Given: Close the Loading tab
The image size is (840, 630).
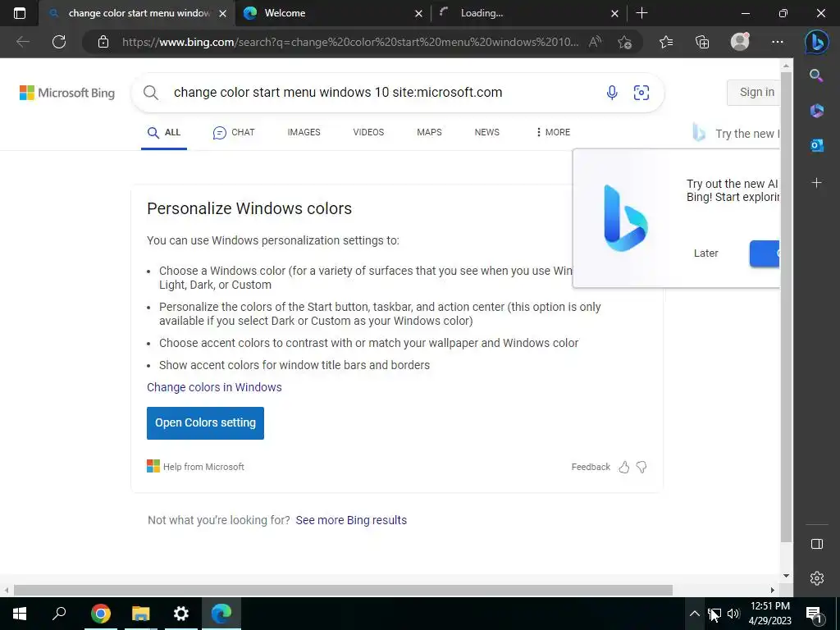Looking at the screenshot, I should coord(614,13).
